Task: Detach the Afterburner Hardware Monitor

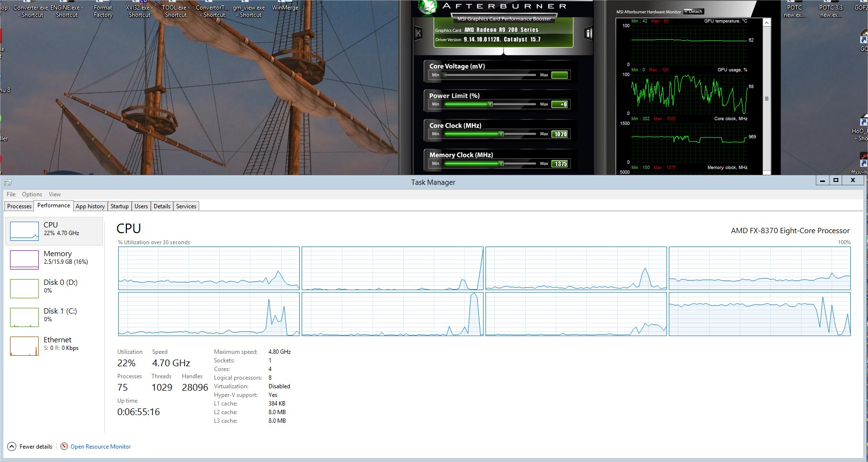Action: coord(693,11)
